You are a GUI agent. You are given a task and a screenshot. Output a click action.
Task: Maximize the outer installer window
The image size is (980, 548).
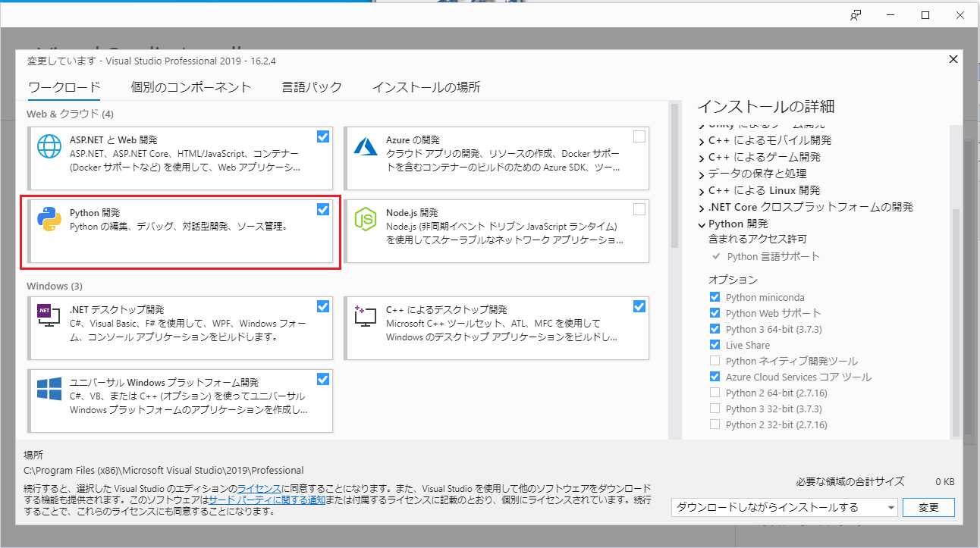925,15
